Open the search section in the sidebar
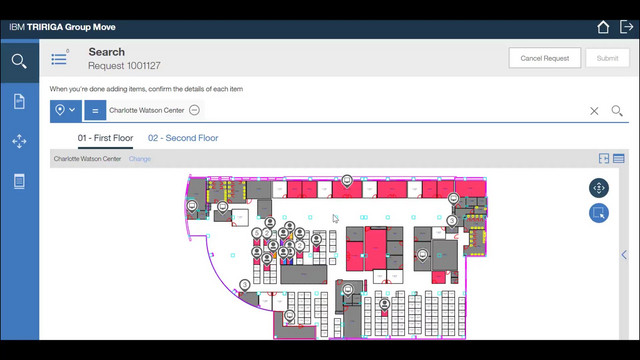 coord(19,61)
